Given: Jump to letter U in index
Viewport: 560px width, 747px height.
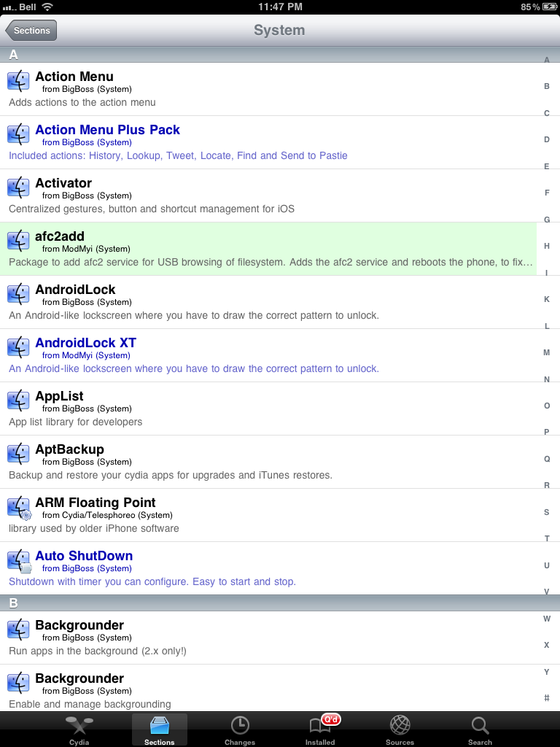Looking at the screenshot, I should pyautogui.click(x=547, y=565).
